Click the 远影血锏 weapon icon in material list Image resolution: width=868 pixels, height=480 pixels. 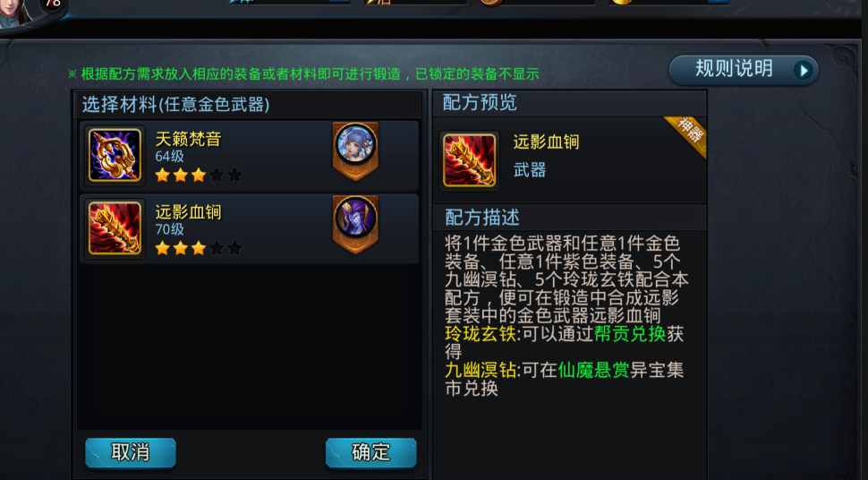tap(115, 228)
